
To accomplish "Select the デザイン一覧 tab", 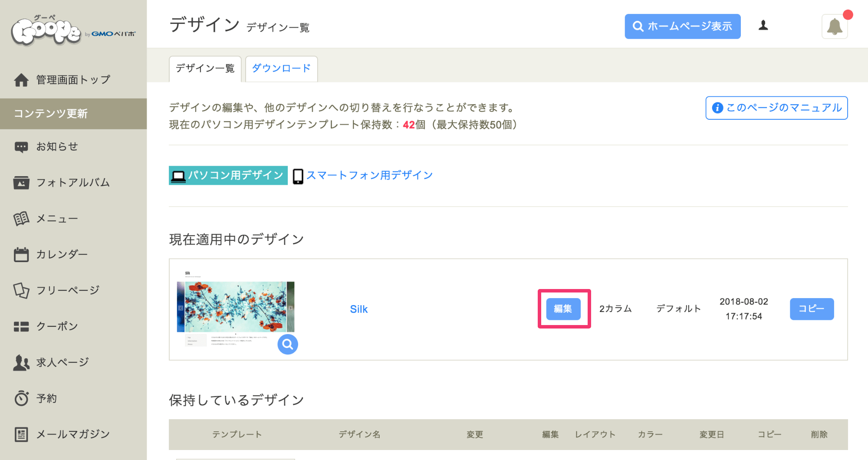I will click(x=205, y=69).
